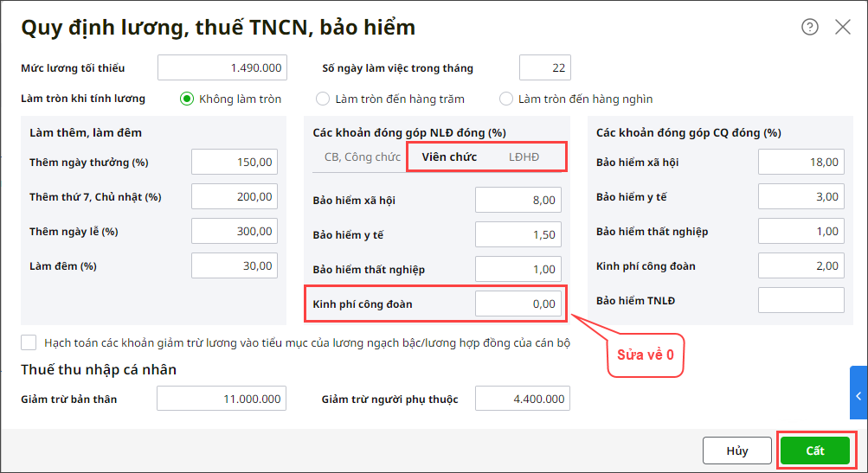This screenshot has width=868, height=473.
Task: Click the empty 'Bảo hiểm TNLĐ' field
Action: [x=800, y=300]
